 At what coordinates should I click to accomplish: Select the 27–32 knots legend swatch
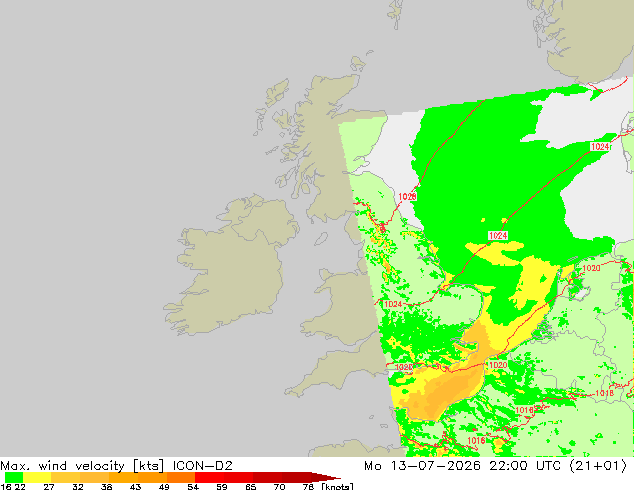pyautogui.click(x=65, y=477)
